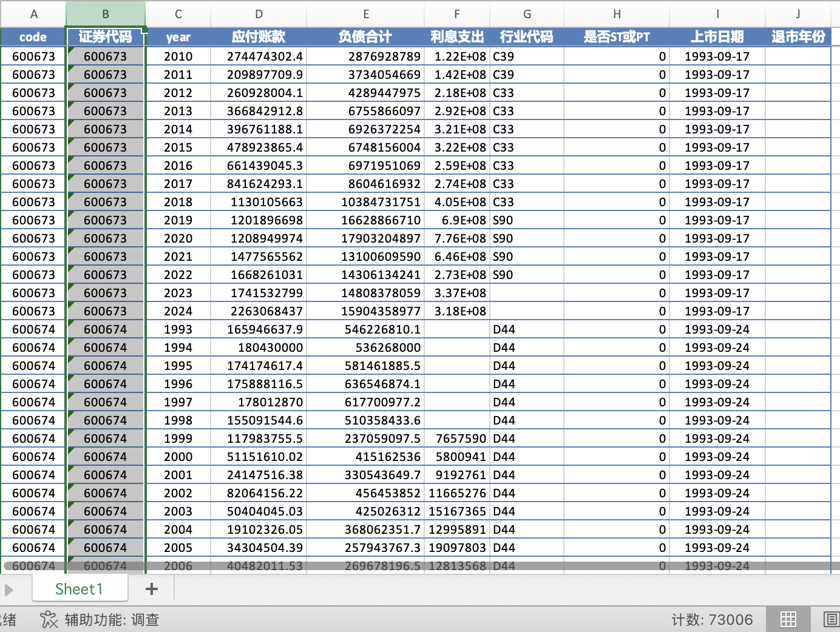Open the Sheet1 tab
This screenshot has height=632, width=840.
pyautogui.click(x=79, y=589)
